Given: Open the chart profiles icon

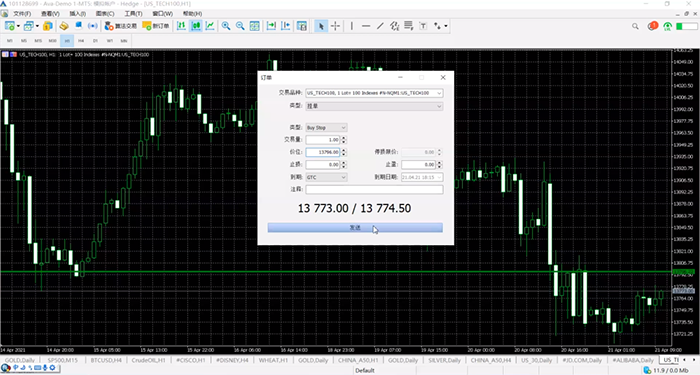Looking at the screenshot, I should click(29, 26).
